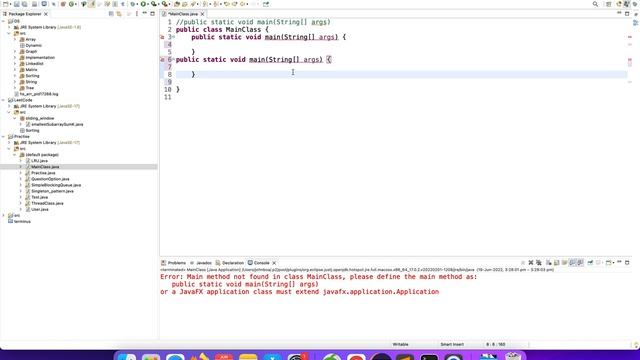
Task: Close the MainClass.java editor tab
Action: (x=202, y=14)
